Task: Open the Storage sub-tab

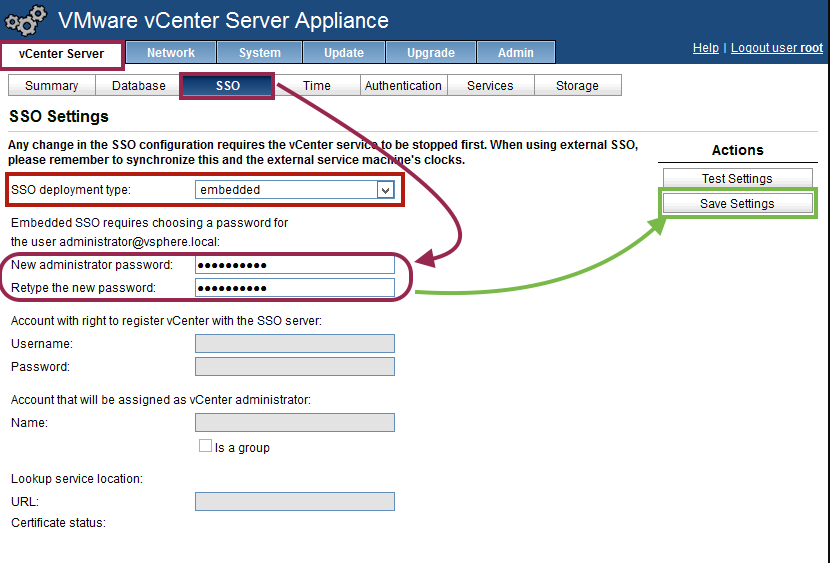Action: (577, 86)
